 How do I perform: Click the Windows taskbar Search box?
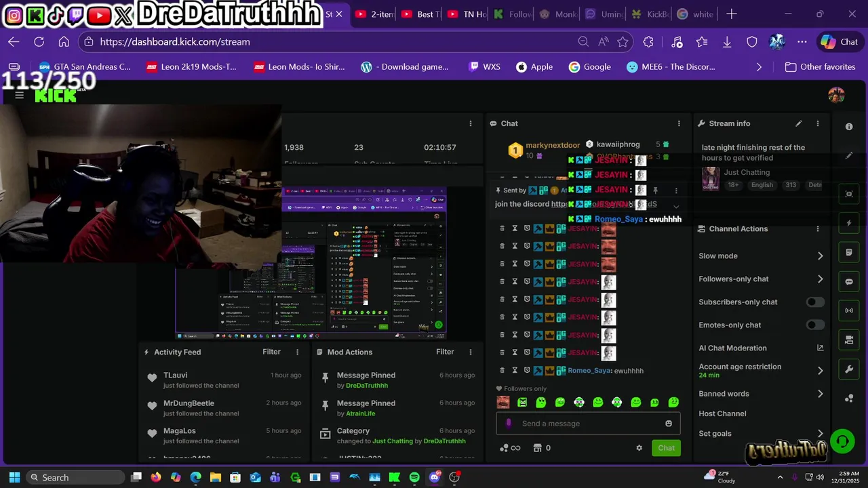[x=75, y=477]
